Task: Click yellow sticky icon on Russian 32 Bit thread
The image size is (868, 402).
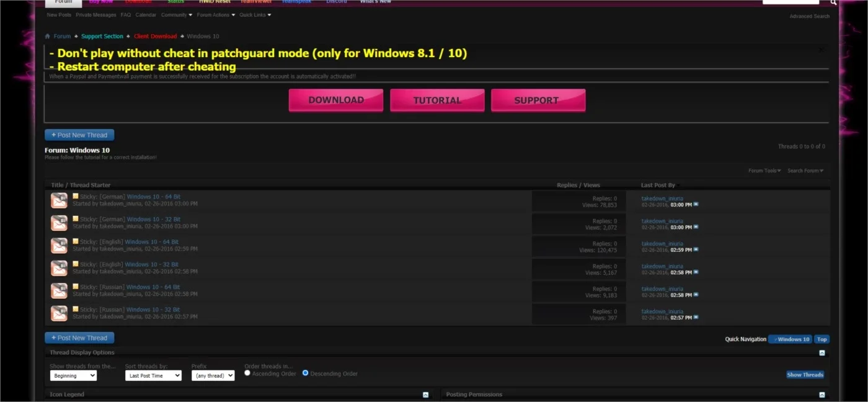Action: click(x=76, y=309)
